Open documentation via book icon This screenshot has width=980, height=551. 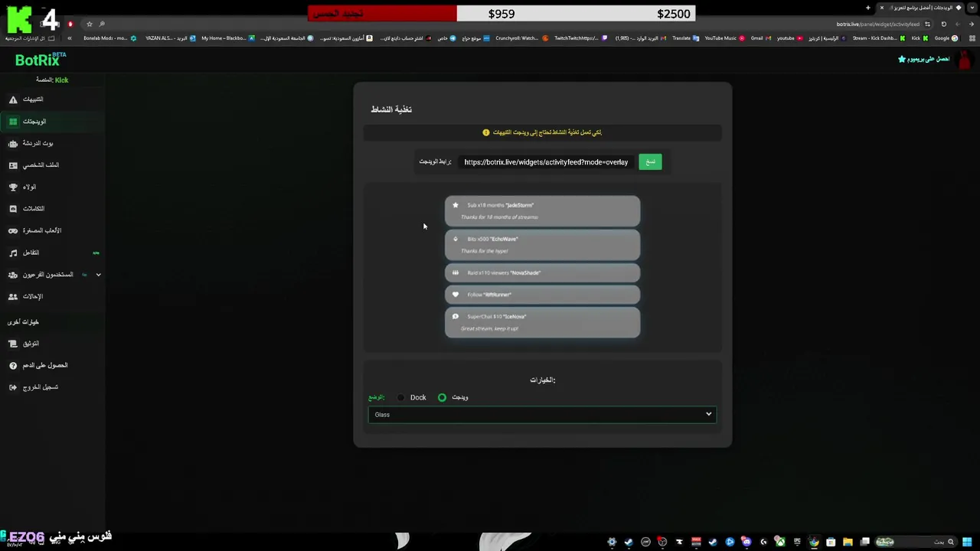point(13,344)
